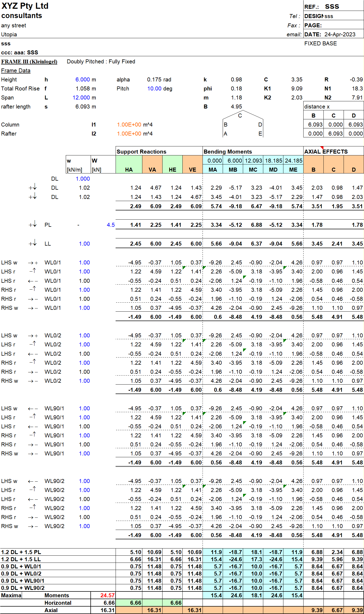This screenshot has height=614, width=364.
Task: Click the position value '12.093' above MC
Action: click(x=253, y=161)
